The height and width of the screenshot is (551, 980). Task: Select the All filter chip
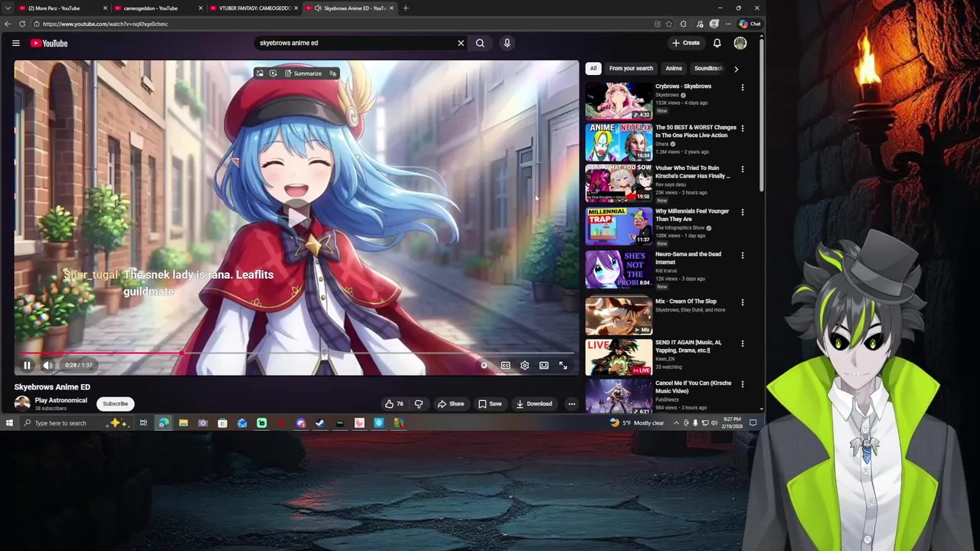593,68
